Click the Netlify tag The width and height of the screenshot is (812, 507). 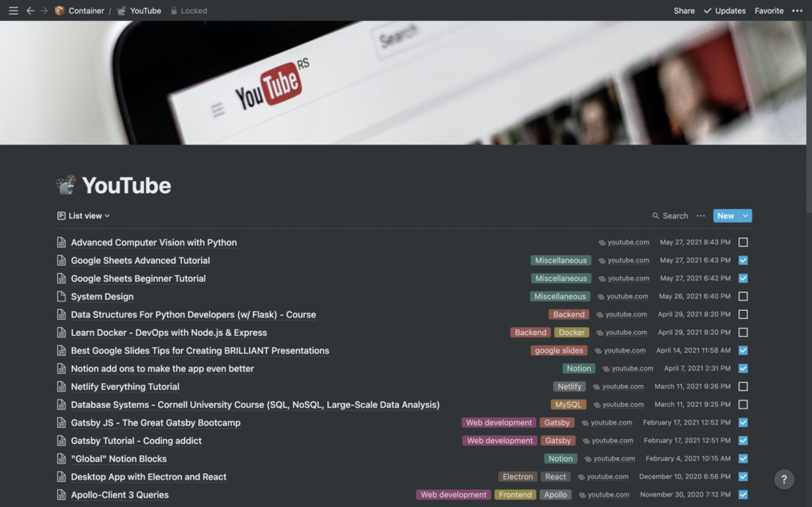coord(570,387)
